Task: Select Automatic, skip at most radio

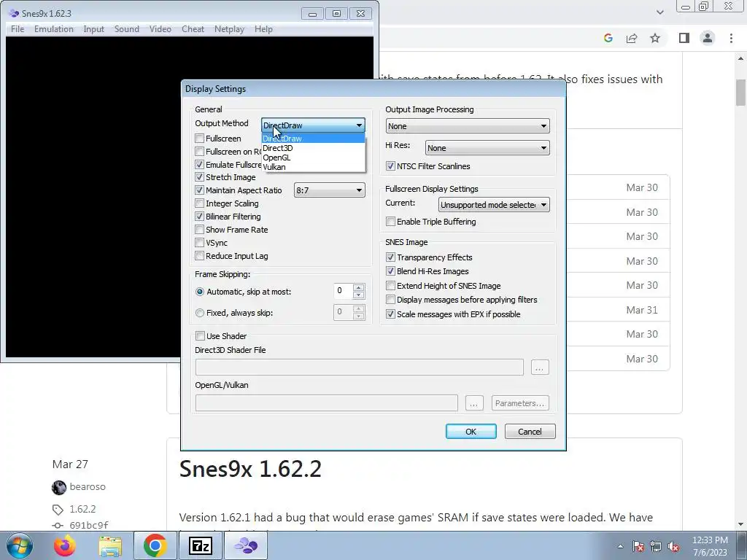Action: (200, 292)
